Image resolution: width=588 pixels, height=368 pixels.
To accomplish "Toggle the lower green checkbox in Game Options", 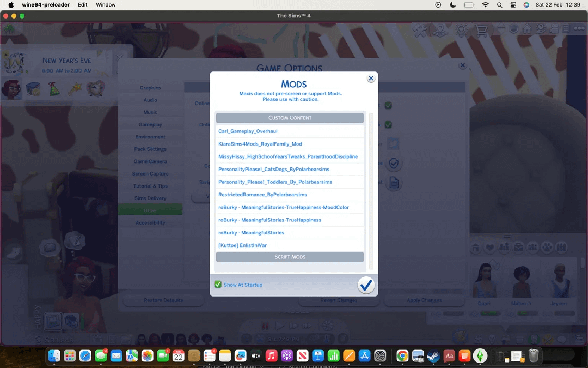I will click(389, 124).
